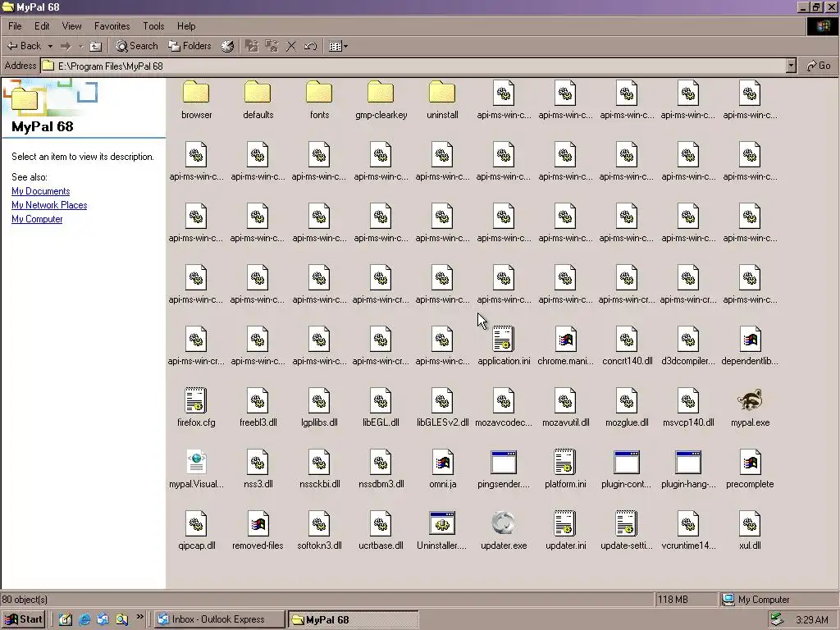Select softokn3.dll file
This screenshot has width=840, height=630.
pos(319,531)
